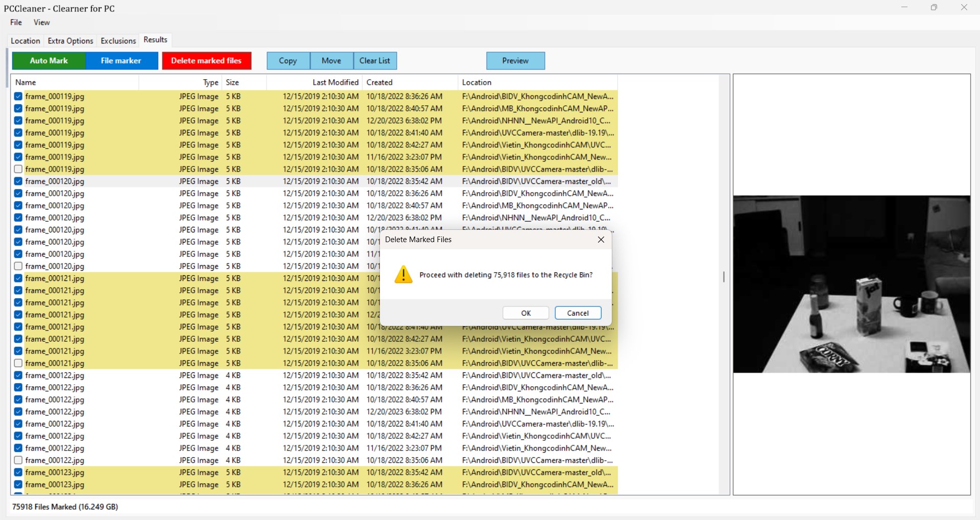This screenshot has width=980, height=520.
Task: Uncheck frame_000122.jpg in NHNN__NewAPI_Android10 folder
Action: (18, 412)
